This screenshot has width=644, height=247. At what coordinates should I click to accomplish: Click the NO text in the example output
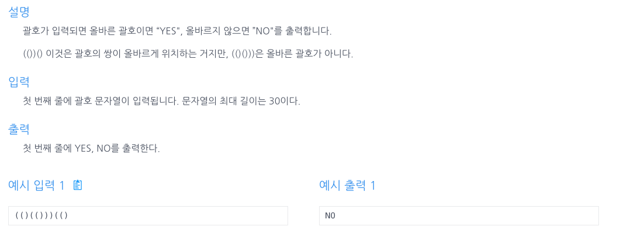tap(330, 216)
